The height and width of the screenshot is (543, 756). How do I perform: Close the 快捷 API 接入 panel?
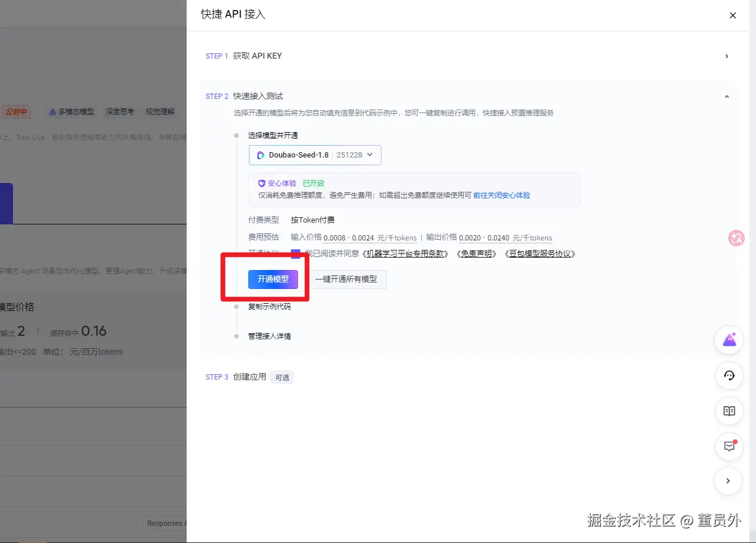[x=733, y=15]
